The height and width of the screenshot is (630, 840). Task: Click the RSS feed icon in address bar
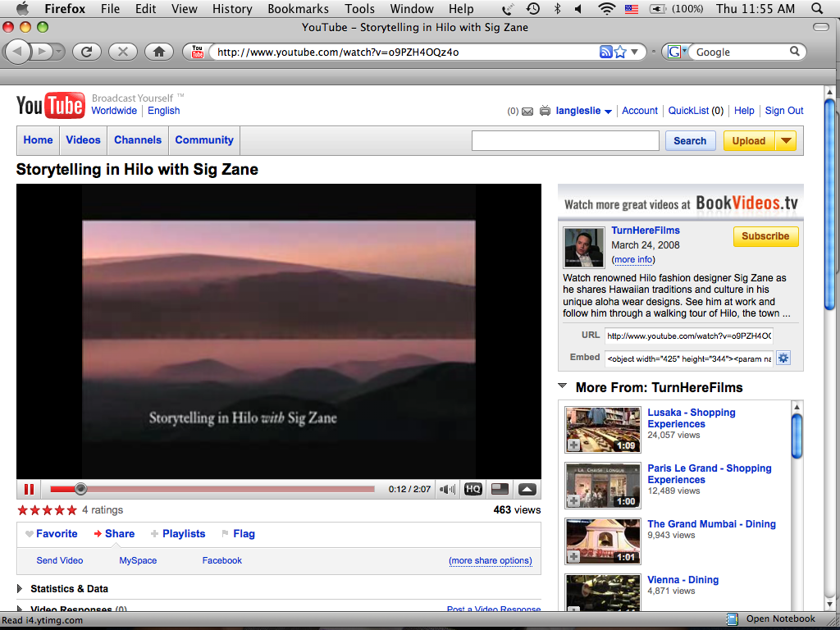(x=605, y=52)
